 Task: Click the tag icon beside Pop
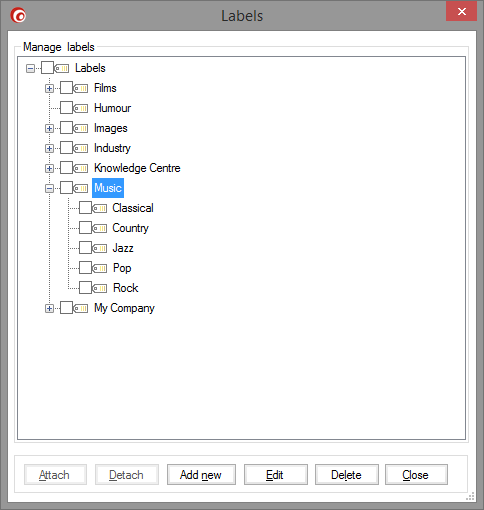100,268
